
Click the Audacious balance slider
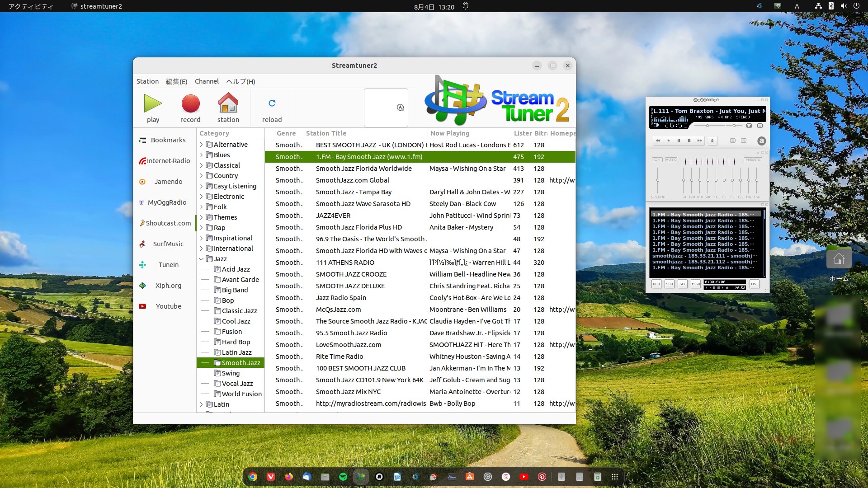pyautogui.click(x=734, y=126)
